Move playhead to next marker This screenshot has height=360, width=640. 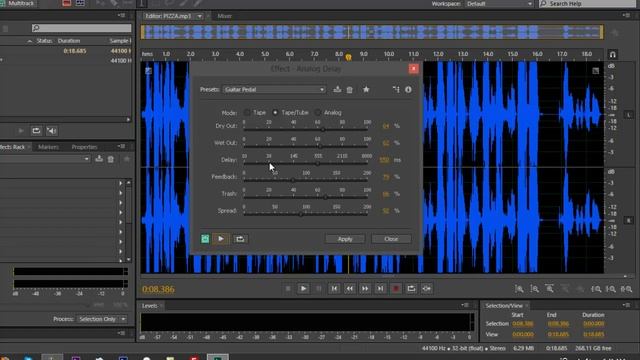click(380, 289)
